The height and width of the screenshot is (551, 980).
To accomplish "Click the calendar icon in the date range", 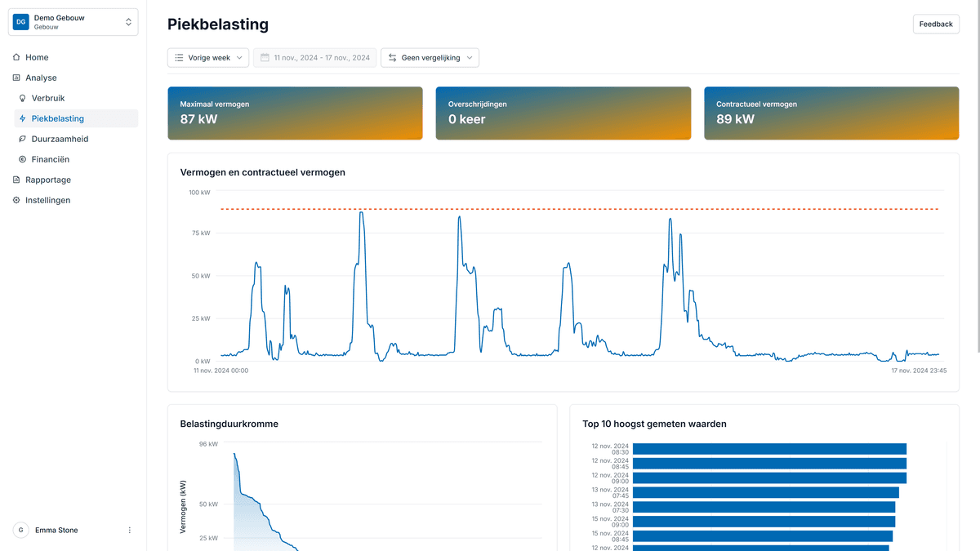I will click(x=265, y=58).
